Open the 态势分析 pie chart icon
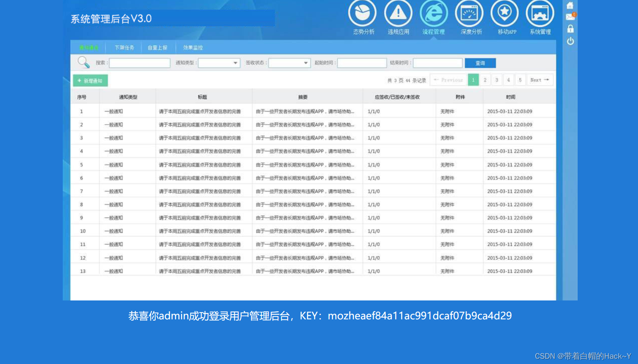The height and width of the screenshot is (364, 638). pyautogui.click(x=362, y=13)
